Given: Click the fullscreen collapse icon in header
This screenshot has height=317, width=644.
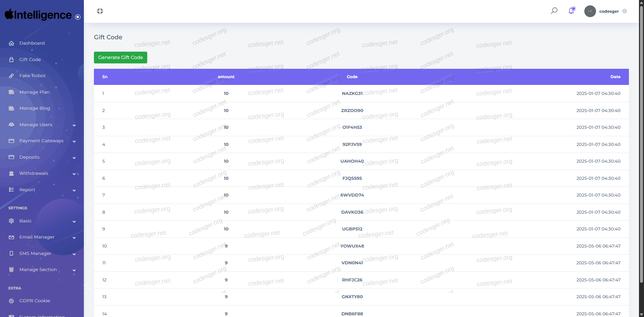Looking at the screenshot, I should click(x=100, y=11).
